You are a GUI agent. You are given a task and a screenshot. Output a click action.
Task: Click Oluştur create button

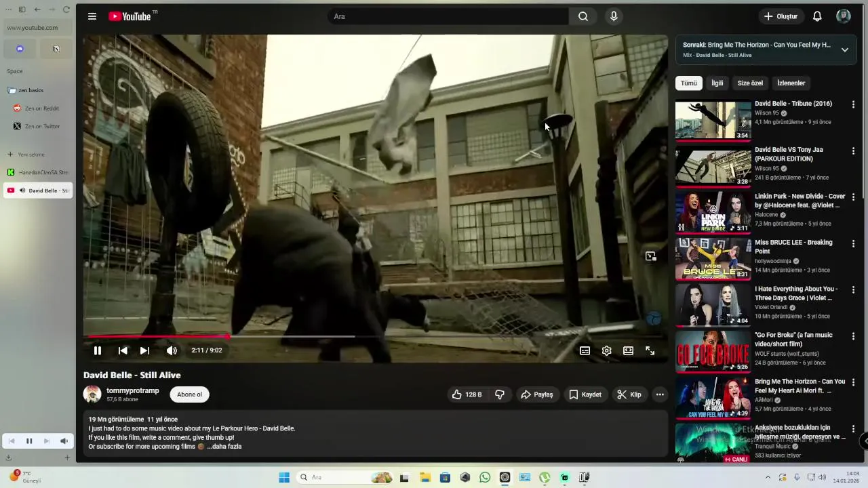click(781, 16)
